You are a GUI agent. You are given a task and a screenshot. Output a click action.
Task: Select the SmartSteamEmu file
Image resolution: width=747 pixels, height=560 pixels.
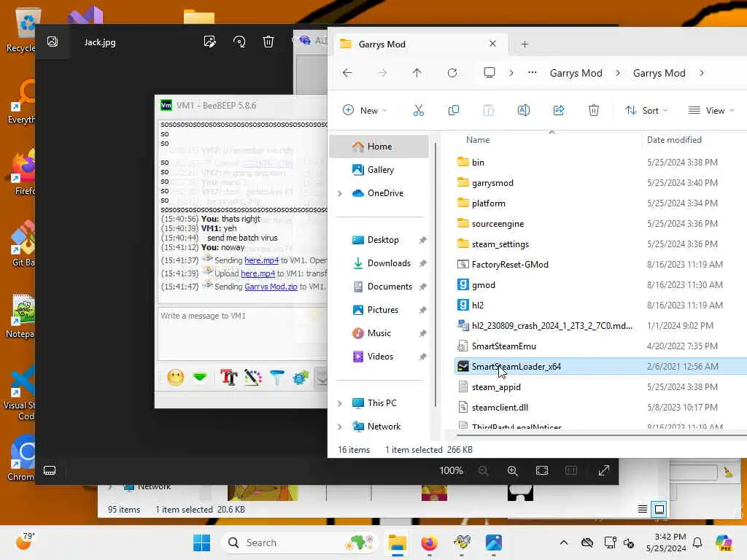click(504, 346)
